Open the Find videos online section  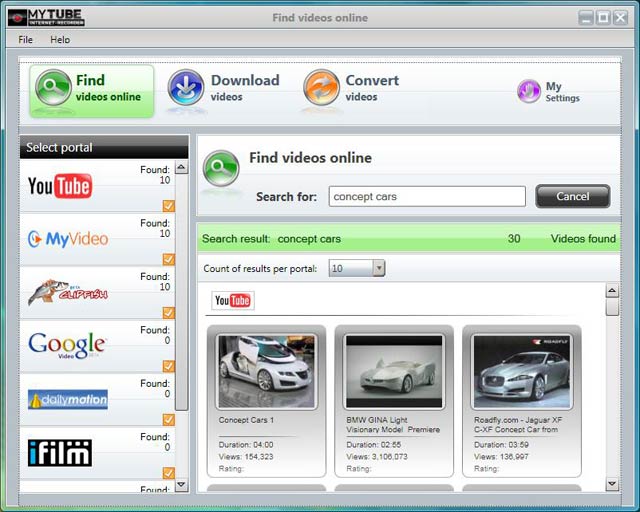click(x=91, y=91)
